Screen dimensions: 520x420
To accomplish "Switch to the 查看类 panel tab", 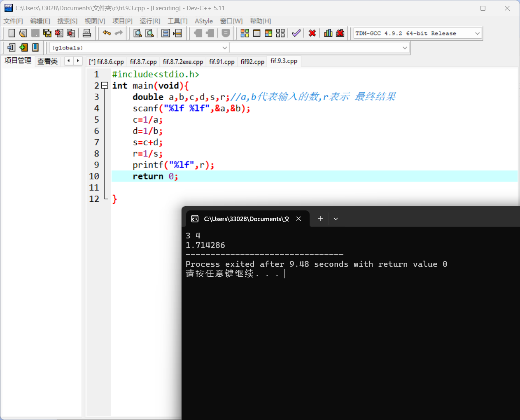I will coord(47,61).
